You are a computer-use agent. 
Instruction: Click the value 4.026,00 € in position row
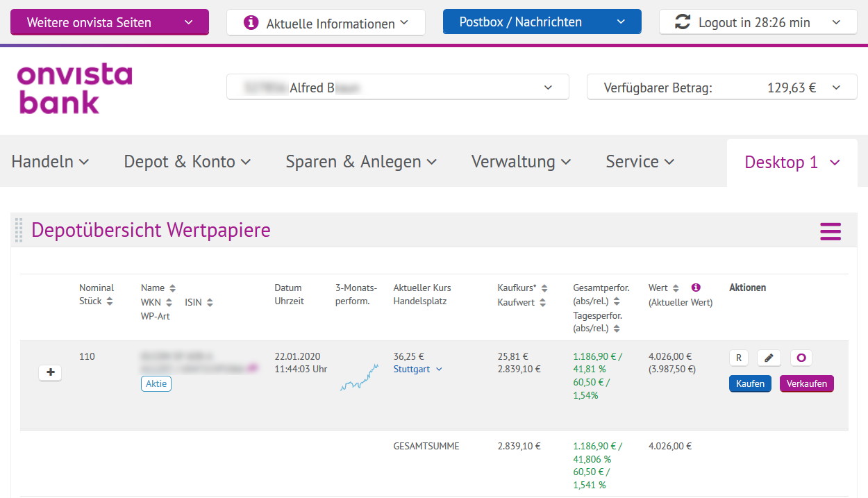pos(670,356)
